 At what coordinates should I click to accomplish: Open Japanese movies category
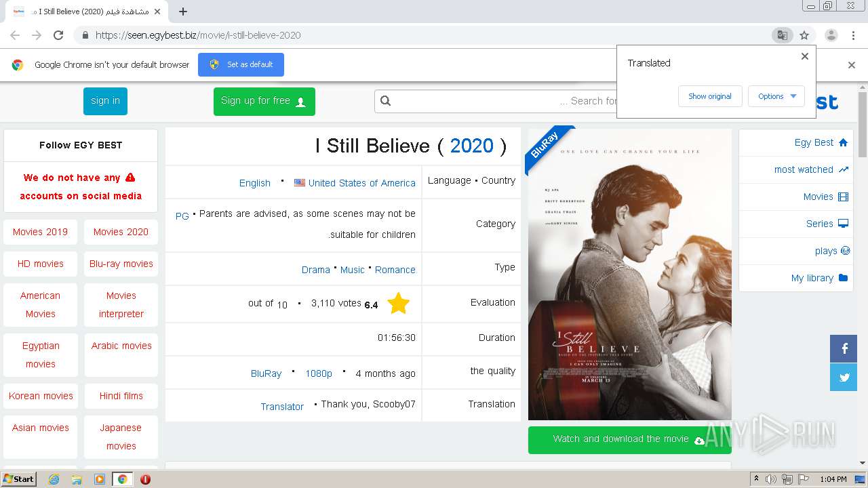tap(121, 437)
